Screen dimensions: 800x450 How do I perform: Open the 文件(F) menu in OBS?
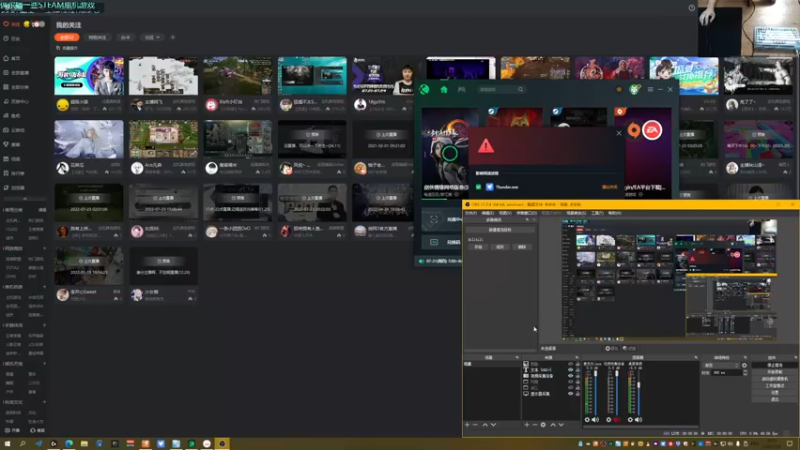tap(471, 213)
